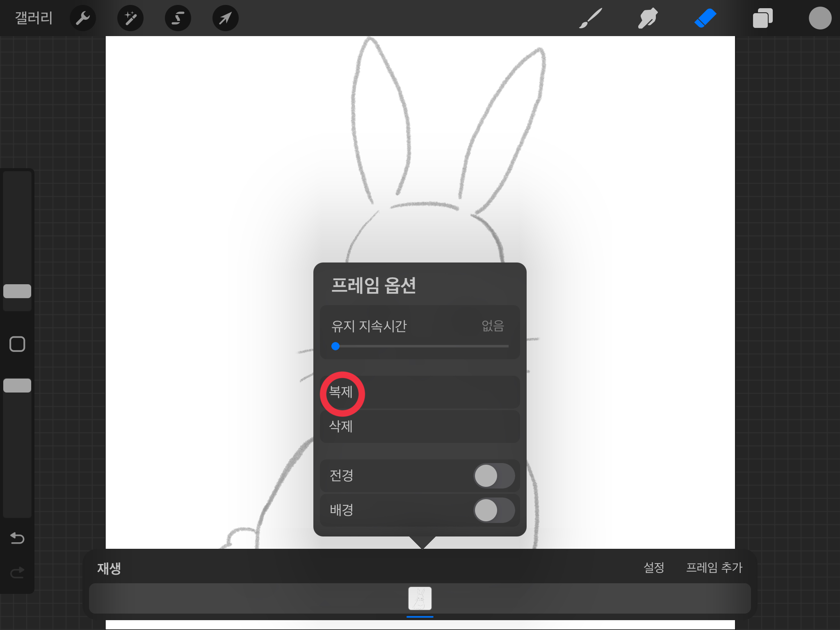840x630 pixels.
Task: Click the square modifier button on sidebar
Action: click(x=17, y=344)
